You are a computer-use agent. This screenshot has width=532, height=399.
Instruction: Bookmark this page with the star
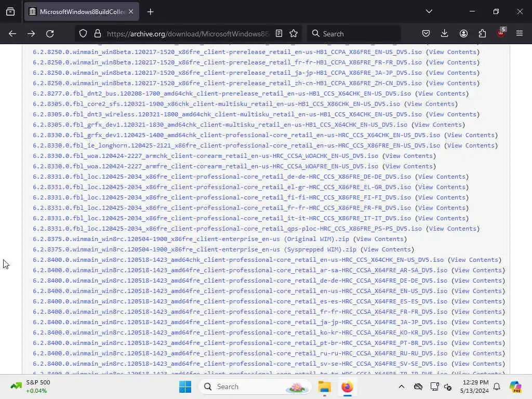(x=294, y=34)
